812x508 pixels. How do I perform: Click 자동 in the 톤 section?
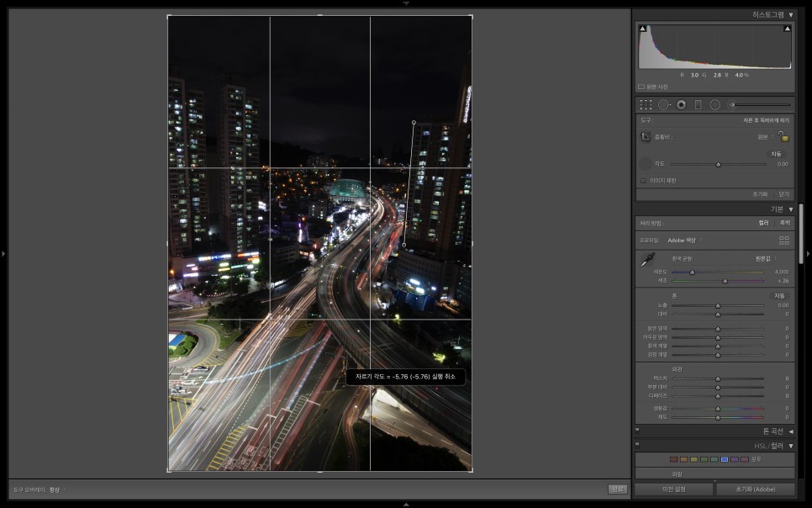pyautogui.click(x=779, y=296)
